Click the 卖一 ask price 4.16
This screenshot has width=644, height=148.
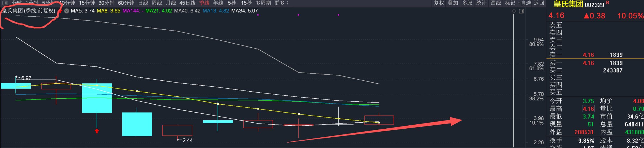coord(588,55)
